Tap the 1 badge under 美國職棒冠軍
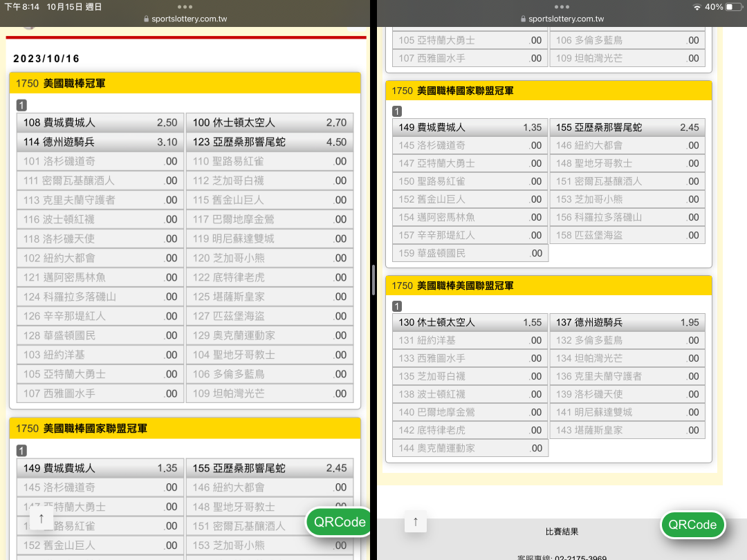Image resolution: width=747 pixels, height=560 pixels. pyautogui.click(x=21, y=105)
